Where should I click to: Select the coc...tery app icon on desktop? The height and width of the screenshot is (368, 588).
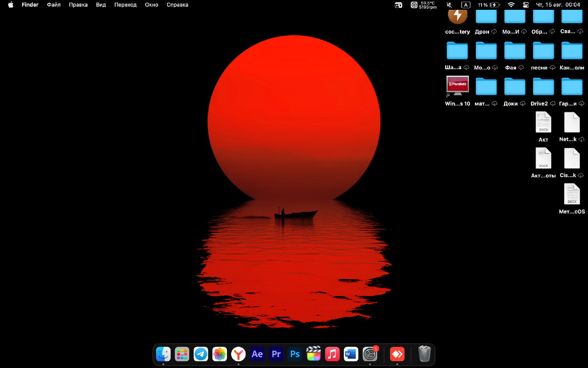457,16
